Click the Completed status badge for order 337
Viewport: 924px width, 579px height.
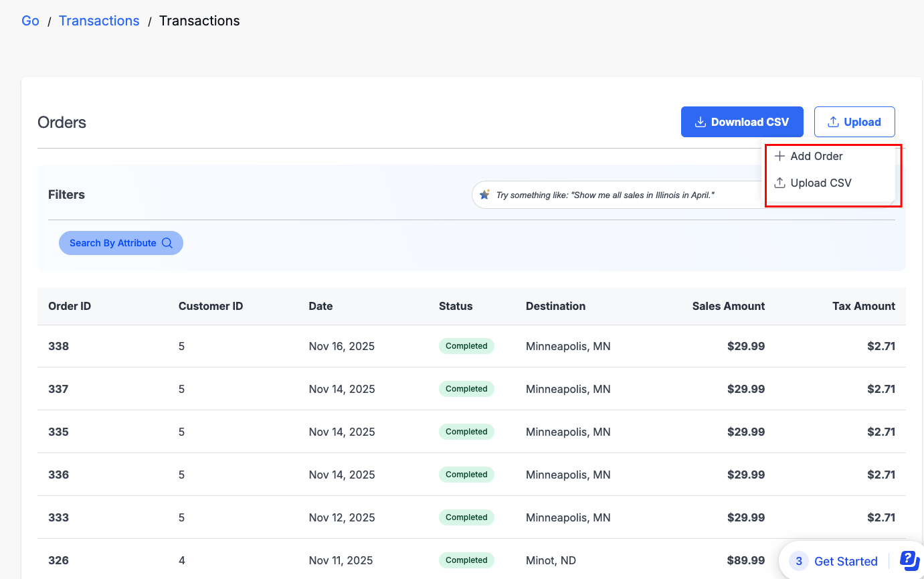coord(466,389)
